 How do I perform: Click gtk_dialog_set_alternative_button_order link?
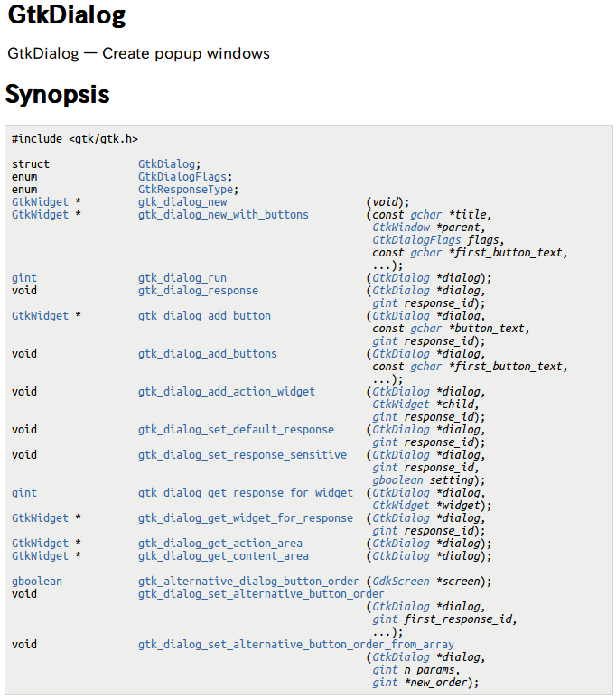click(x=261, y=594)
